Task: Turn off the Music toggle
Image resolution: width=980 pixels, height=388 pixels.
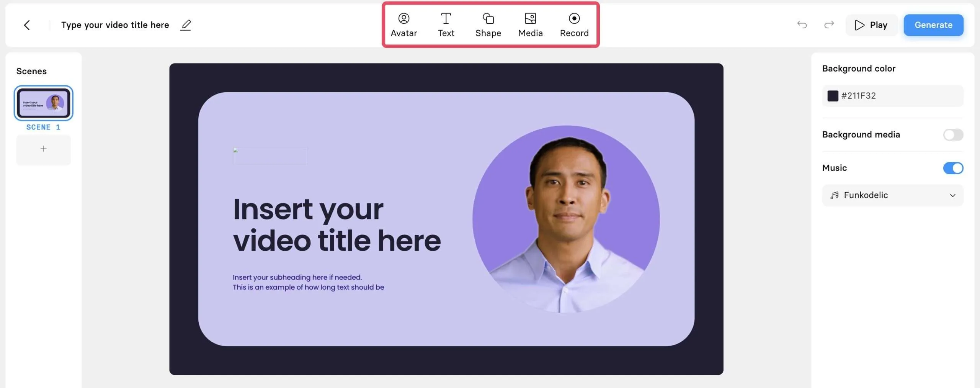Action: 953,168
